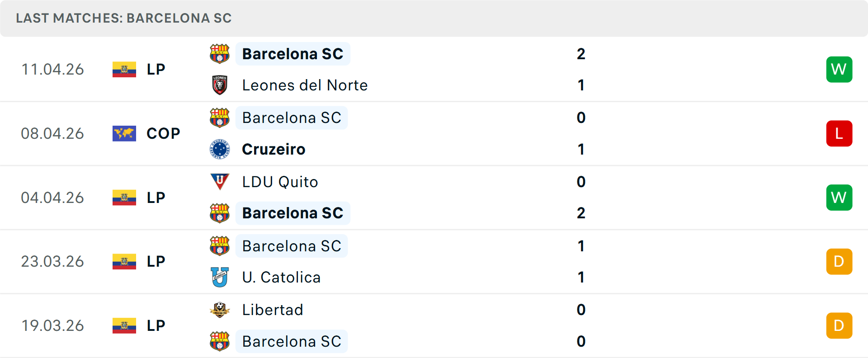Click the Cruzeiro team name
The height and width of the screenshot is (358, 868).
pyautogui.click(x=274, y=149)
